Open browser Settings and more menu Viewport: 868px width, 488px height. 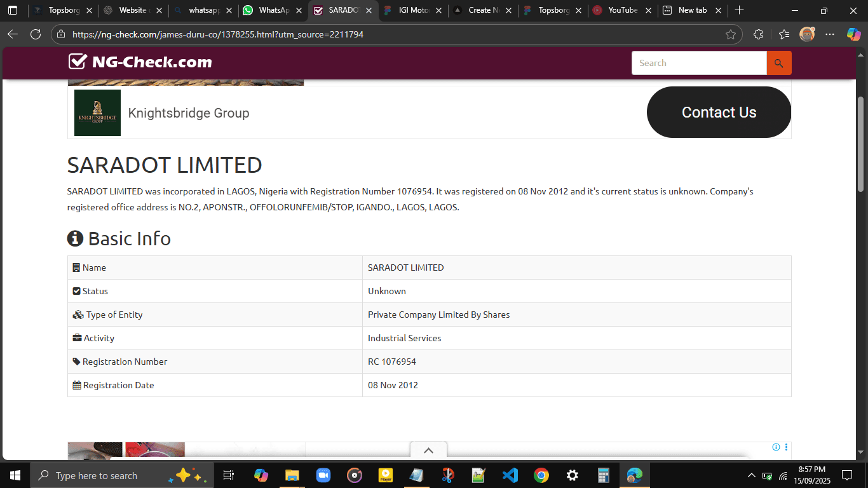830,34
